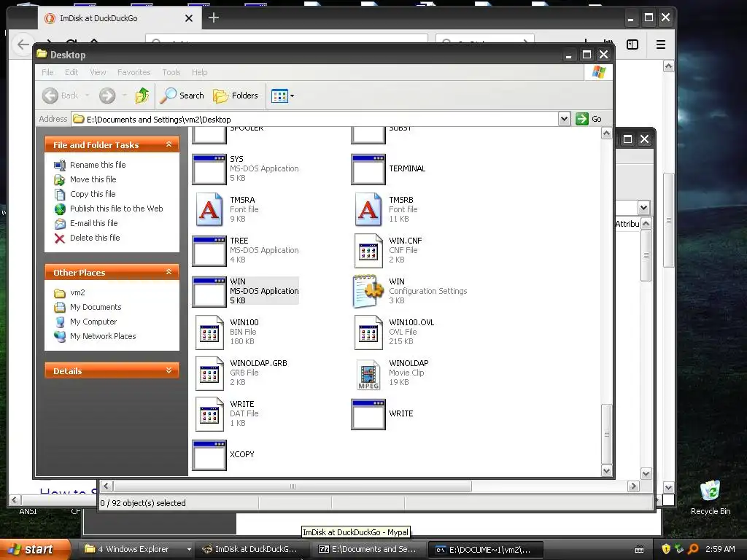Click the scroll up arrow in file list
The height and width of the screenshot is (560, 747).
pyautogui.click(x=606, y=134)
